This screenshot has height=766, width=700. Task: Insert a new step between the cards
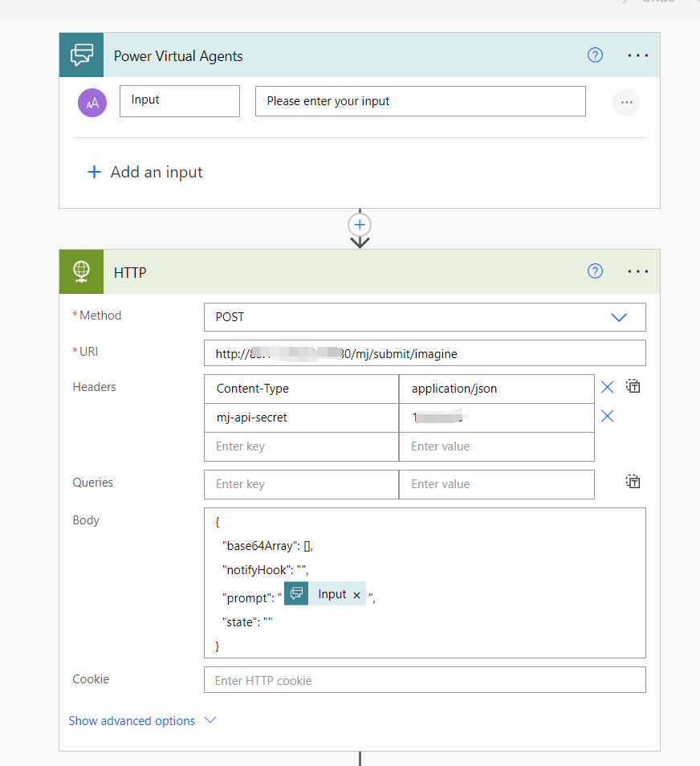(360, 225)
